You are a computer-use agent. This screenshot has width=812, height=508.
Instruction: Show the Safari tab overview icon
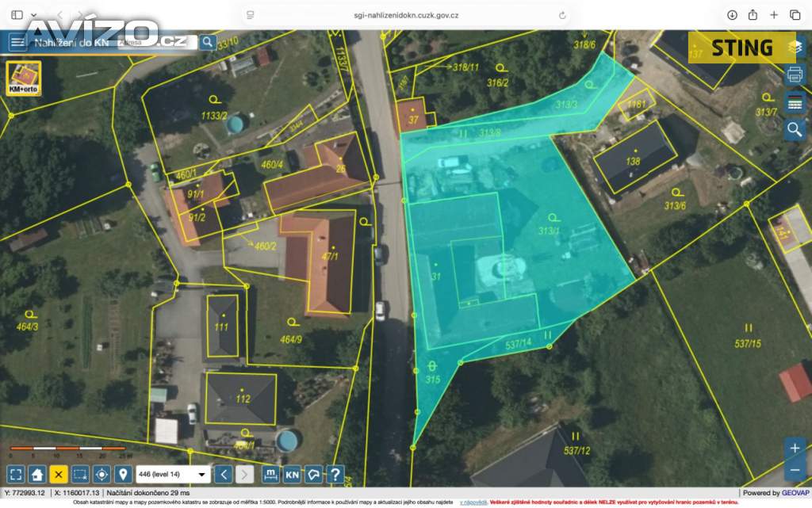[x=795, y=15]
